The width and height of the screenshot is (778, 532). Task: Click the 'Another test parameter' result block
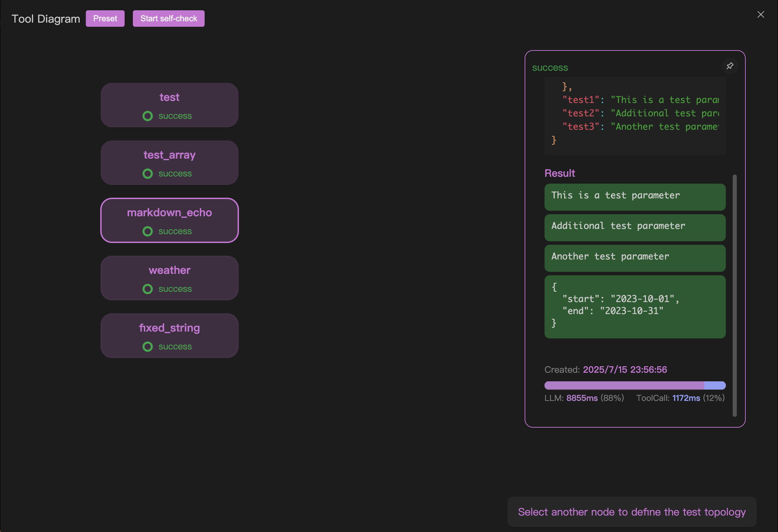coord(634,258)
